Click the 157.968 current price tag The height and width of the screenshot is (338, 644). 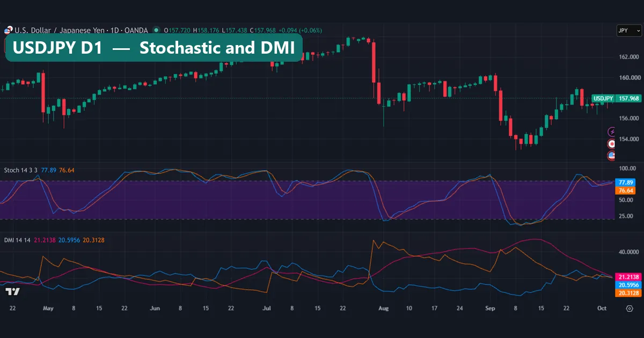[628, 98]
